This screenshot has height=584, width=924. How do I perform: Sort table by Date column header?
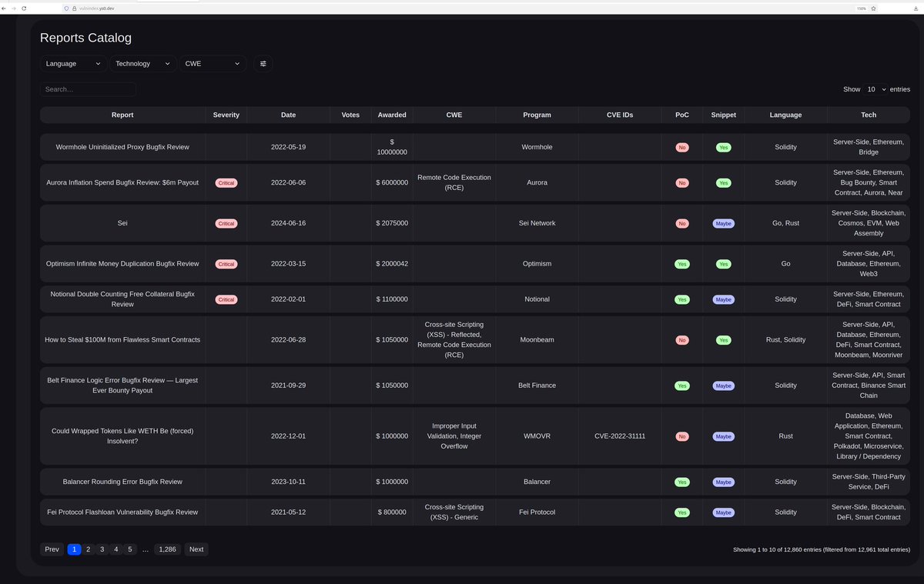[288, 115]
